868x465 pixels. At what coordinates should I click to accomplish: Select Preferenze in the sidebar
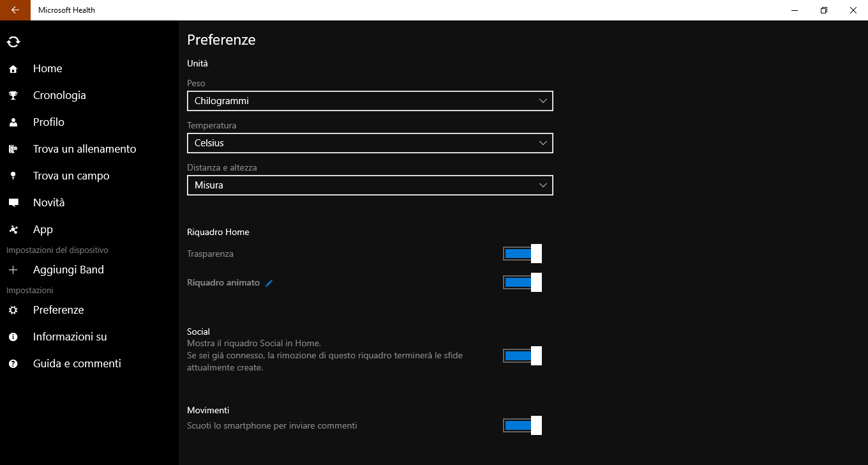89,310
